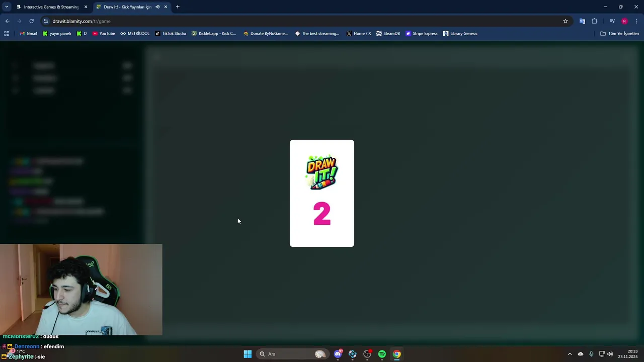Open the Home / X bookmark
Image resolution: width=644 pixels, height=362 pixels.
coord(359,34)
